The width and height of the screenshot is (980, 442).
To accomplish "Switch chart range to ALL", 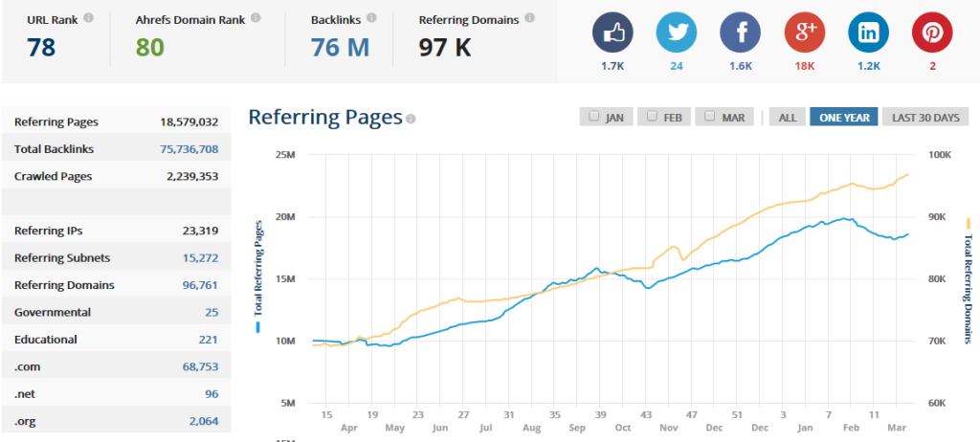I will coord(787,117).
